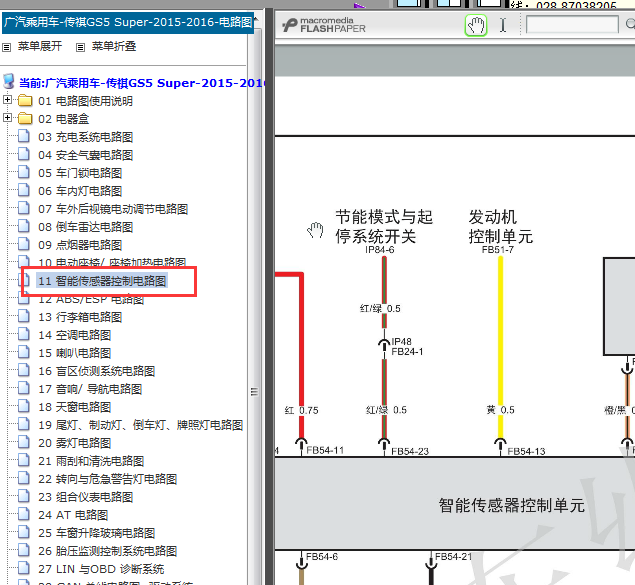Viewport: 635px width, 585px height.
Task: Open 24 AT 电路图
Action: pos(73,515)
